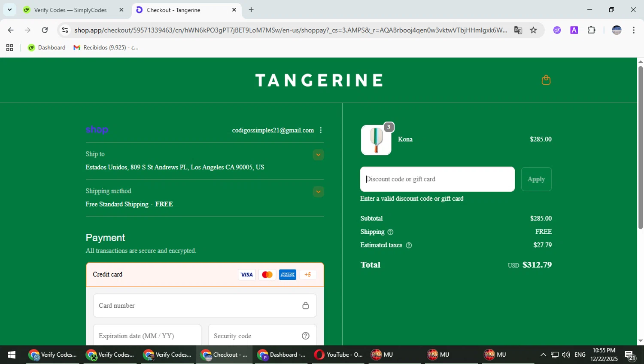The width and height of the screenshot is (644, 364).
Task: Select the Credit card payment option
Action: [x=205, y=275]
